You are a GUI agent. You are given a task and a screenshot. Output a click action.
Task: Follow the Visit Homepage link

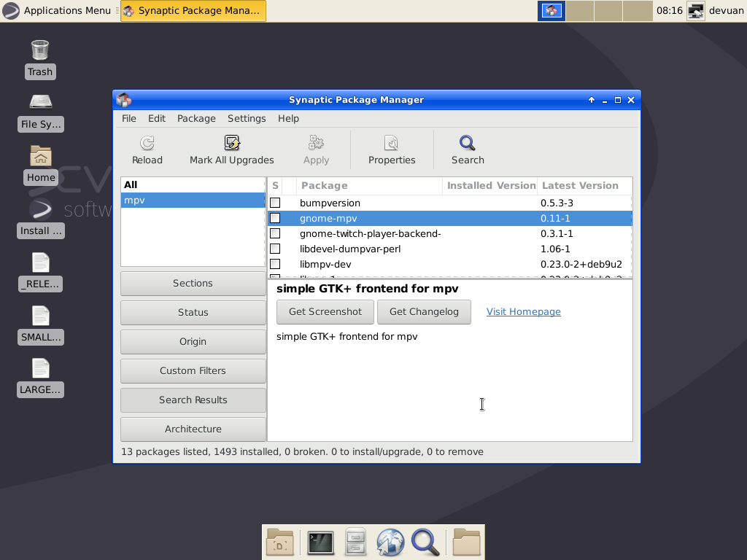tap(523, 311)
